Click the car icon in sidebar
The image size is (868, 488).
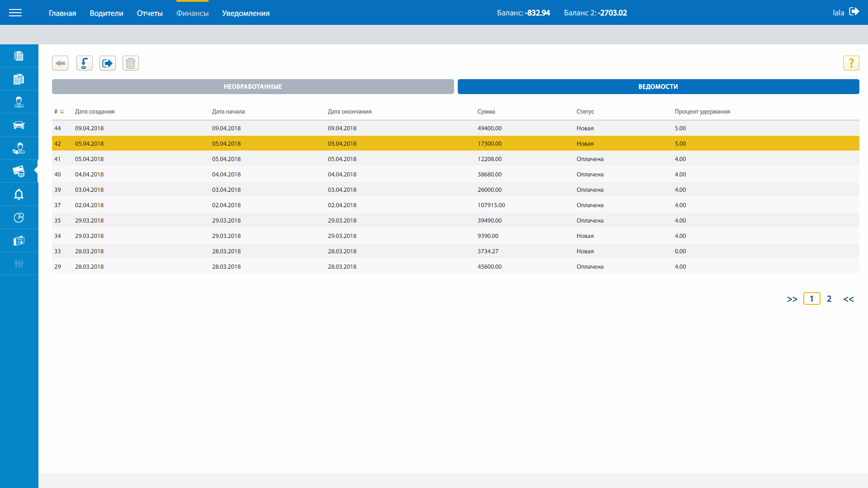coord(19,125)
